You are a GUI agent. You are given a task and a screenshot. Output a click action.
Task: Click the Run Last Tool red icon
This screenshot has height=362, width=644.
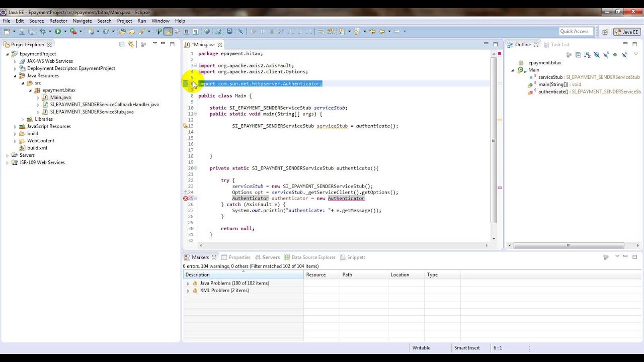[73, 31]
